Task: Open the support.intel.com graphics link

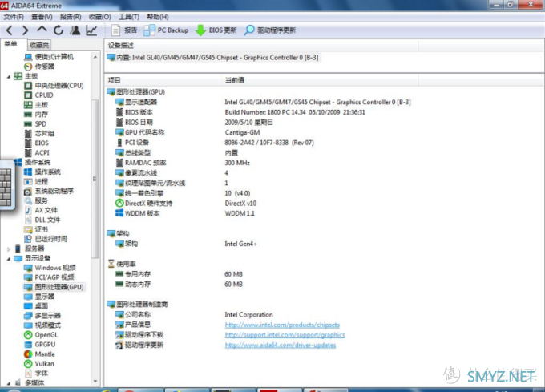Action: 285,335
